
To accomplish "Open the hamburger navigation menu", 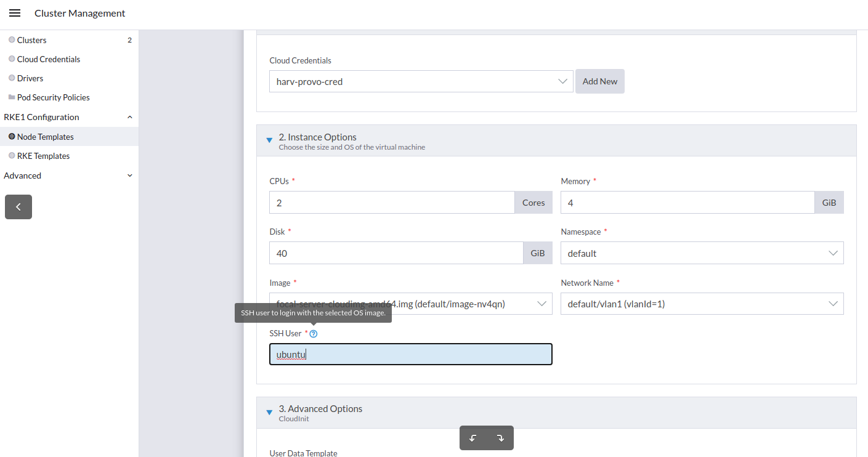I will pos(14,12).
